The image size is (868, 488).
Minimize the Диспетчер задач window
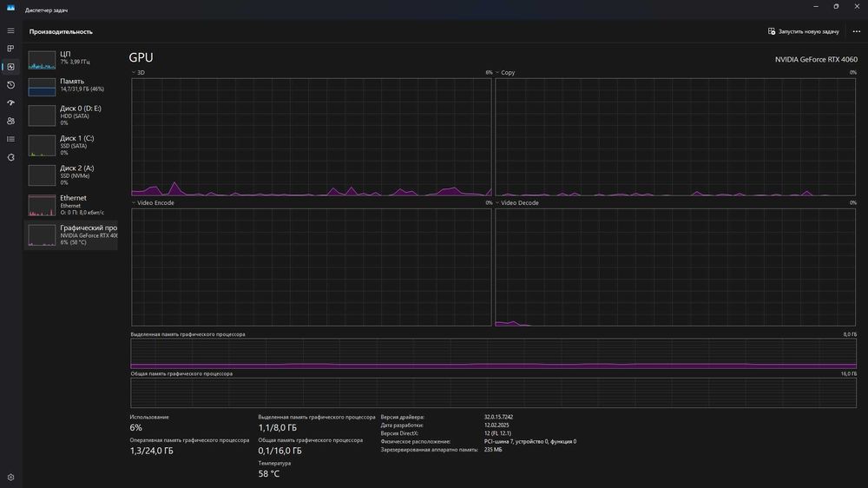coord(816,7)
